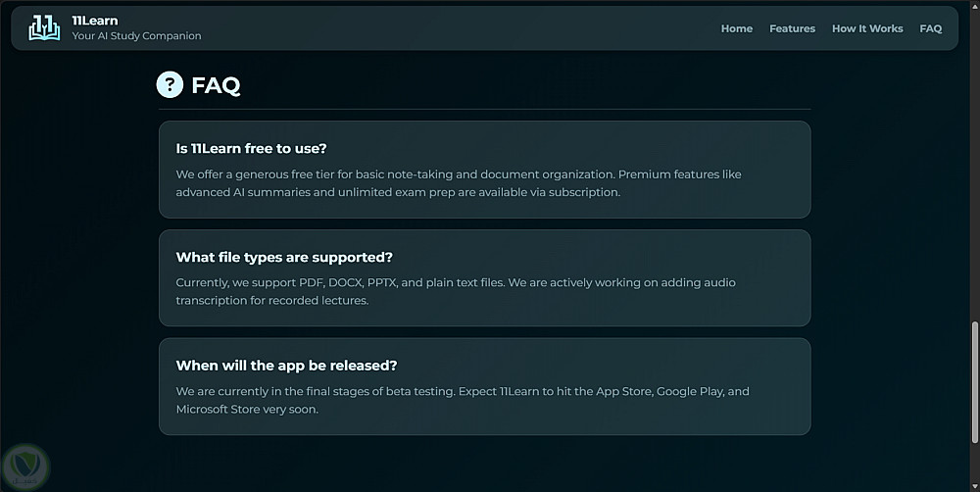Click the 11Learn book logo icon
The image size is (980, 492).
point(44,27)
